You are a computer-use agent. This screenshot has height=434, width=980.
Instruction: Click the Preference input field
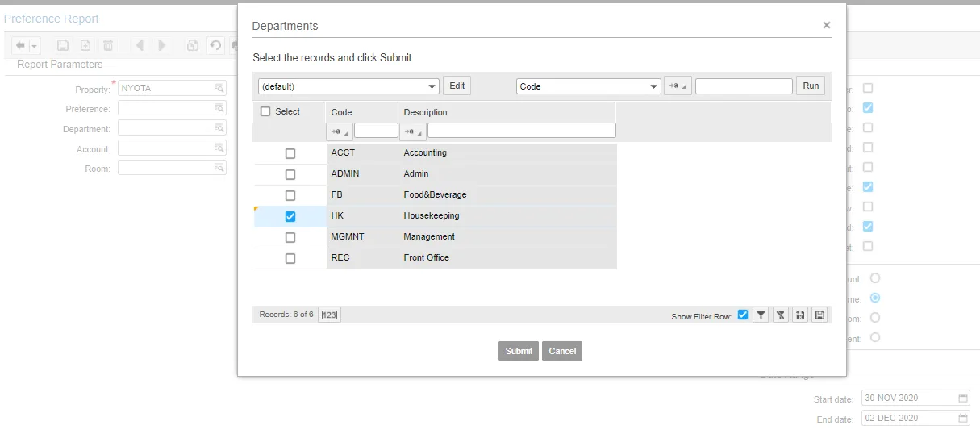pyautogui.click(x=172, y=107)
